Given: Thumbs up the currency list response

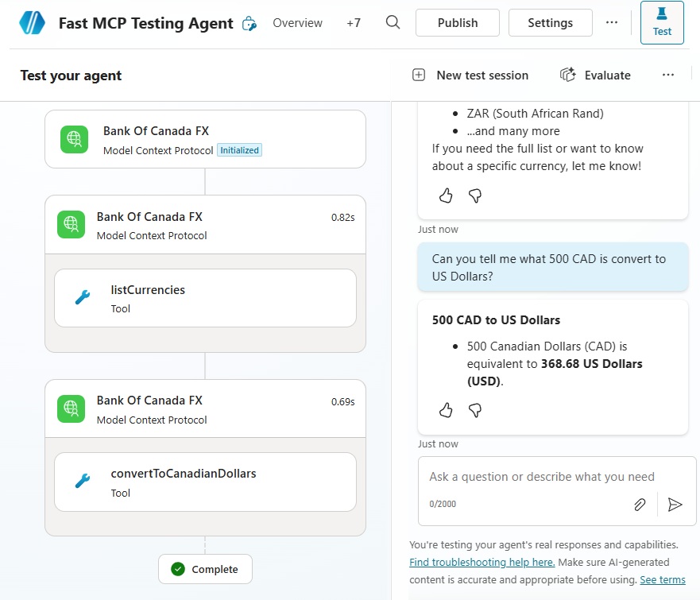Looking at the screenshot, I should point(446,195).
